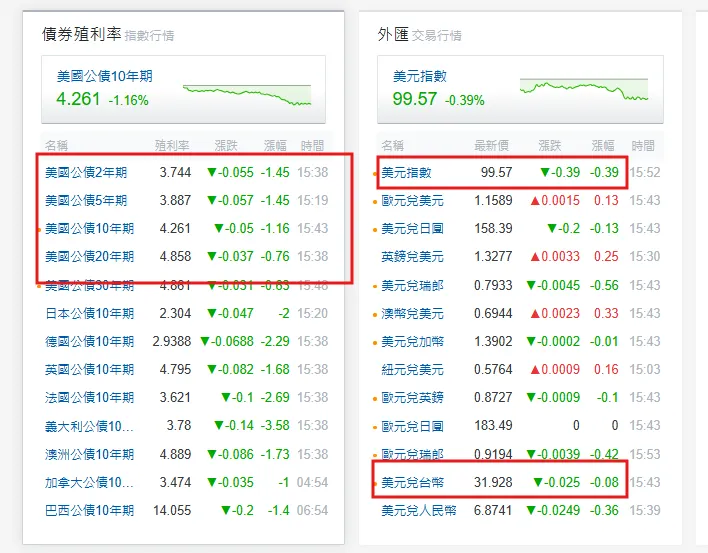
Task: Select the 4.858 yield value
Action: pyautogui.click(x=175, y=256)
